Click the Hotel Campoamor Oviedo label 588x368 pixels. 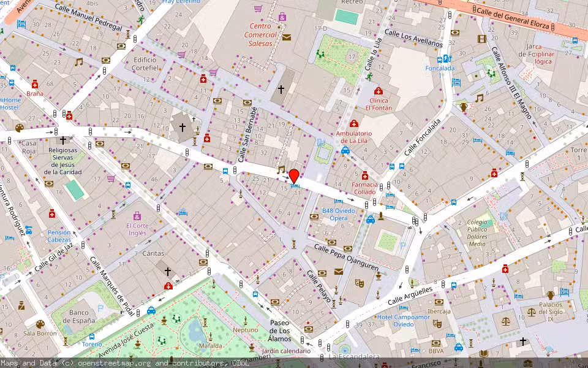coord(404,320)
